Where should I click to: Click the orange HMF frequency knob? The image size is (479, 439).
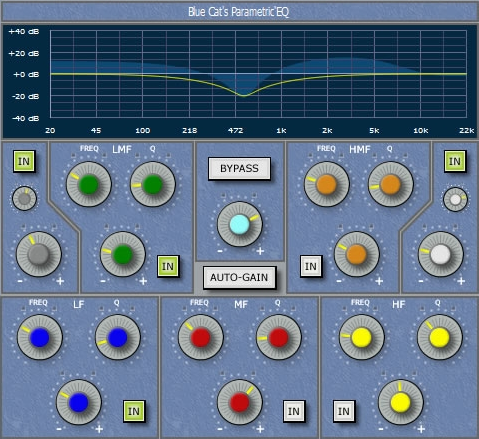point(327,184)
